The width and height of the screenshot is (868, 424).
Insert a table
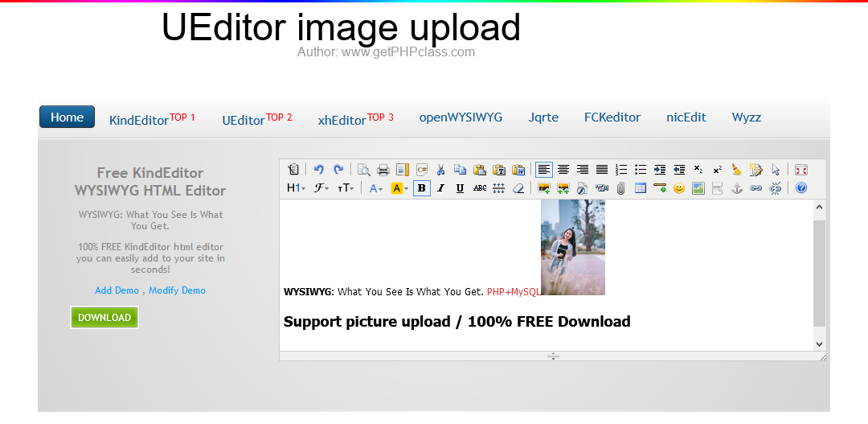point(641,188)
